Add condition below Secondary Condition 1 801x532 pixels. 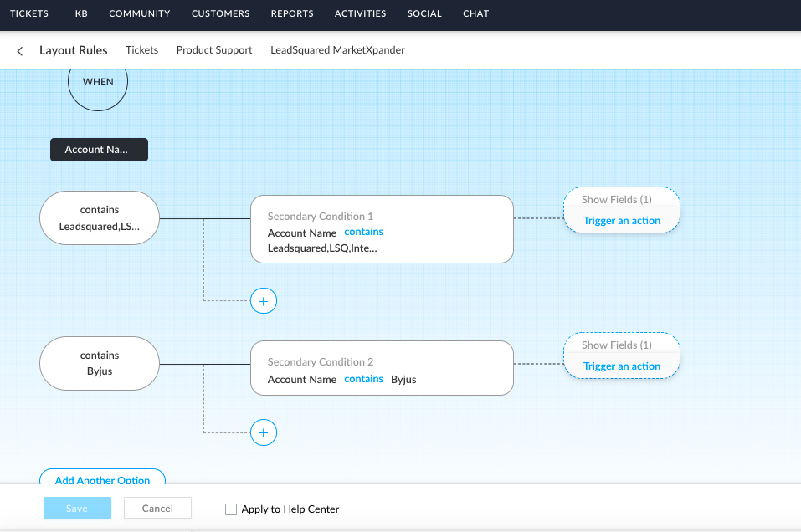click(x=264, y=301)
